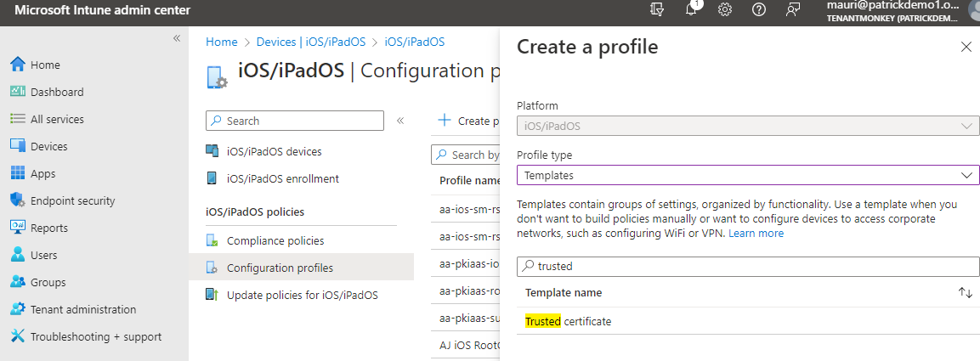980x361 pixels.
Task: Open the Dashboard sidebar item
Action: point(57,92)
